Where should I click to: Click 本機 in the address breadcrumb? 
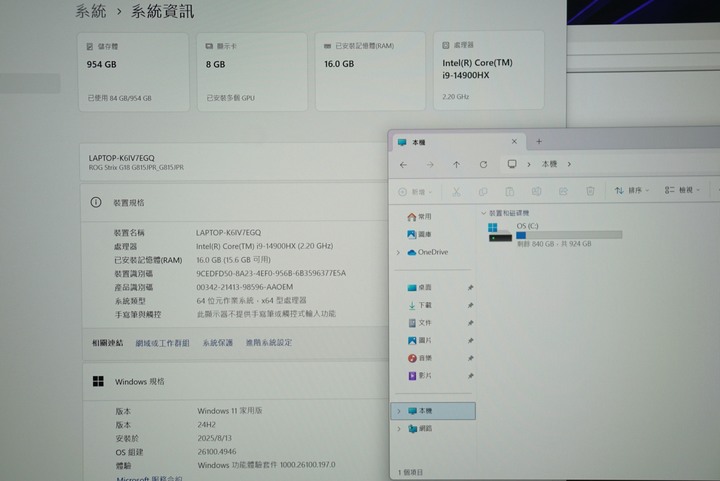(x=549, y=164)
